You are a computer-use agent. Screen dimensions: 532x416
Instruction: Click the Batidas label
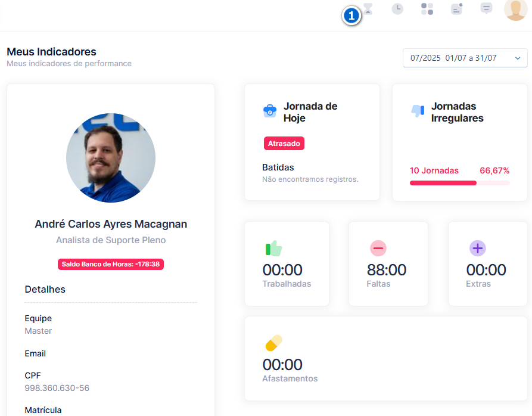click(278, 167)
